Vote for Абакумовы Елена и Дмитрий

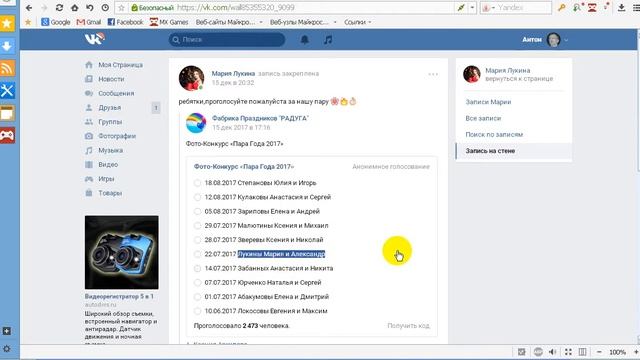[x=197, y=297]
